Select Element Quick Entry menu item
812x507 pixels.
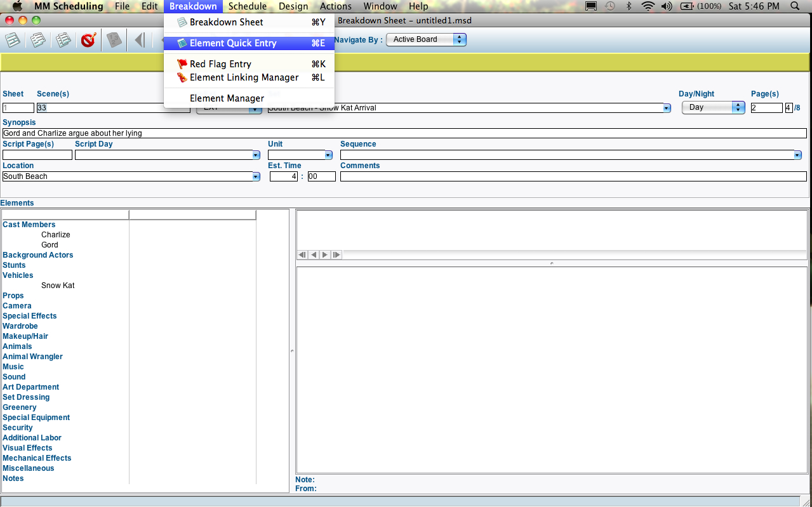pos(233,43)
